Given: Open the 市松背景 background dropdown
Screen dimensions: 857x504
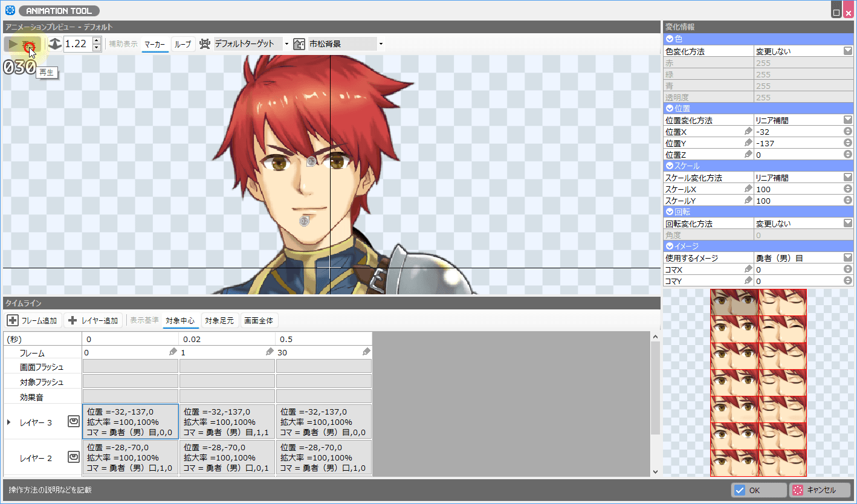Looking at the screenshot, I should click(x=380, y=44).
